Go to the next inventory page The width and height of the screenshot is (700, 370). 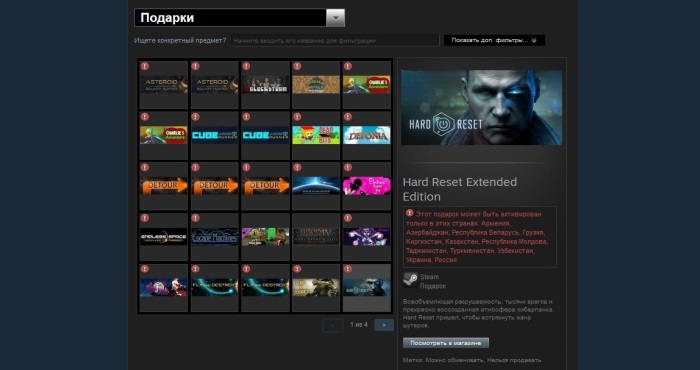pyautogui.click(x=384, y=325)
